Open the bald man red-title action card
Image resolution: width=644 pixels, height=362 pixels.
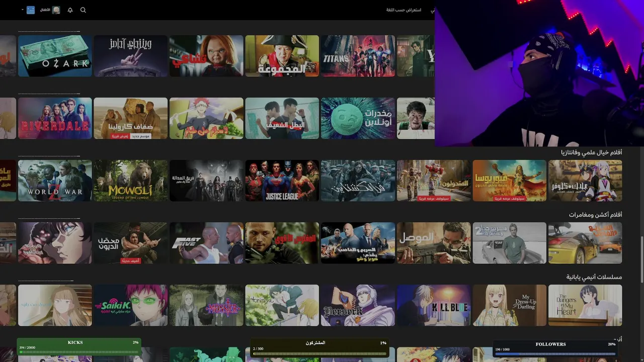(x=282, y=243)
